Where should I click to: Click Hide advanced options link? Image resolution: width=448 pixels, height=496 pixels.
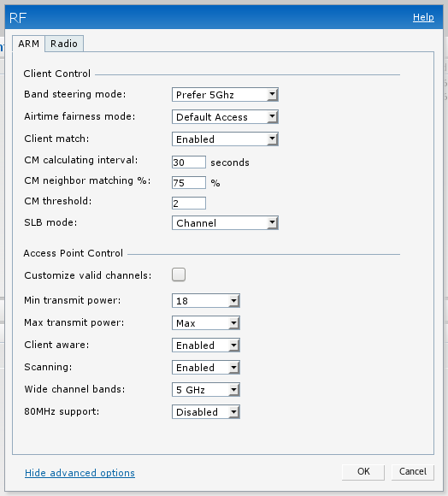coord(80,473)
